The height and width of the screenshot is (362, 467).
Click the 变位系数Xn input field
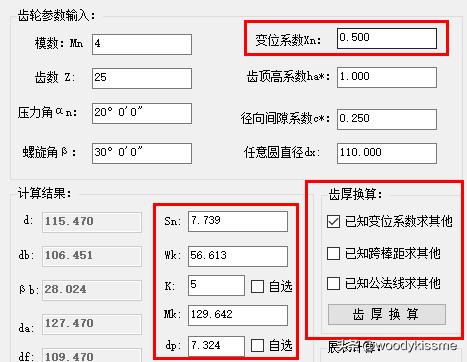tap(387, 38)
